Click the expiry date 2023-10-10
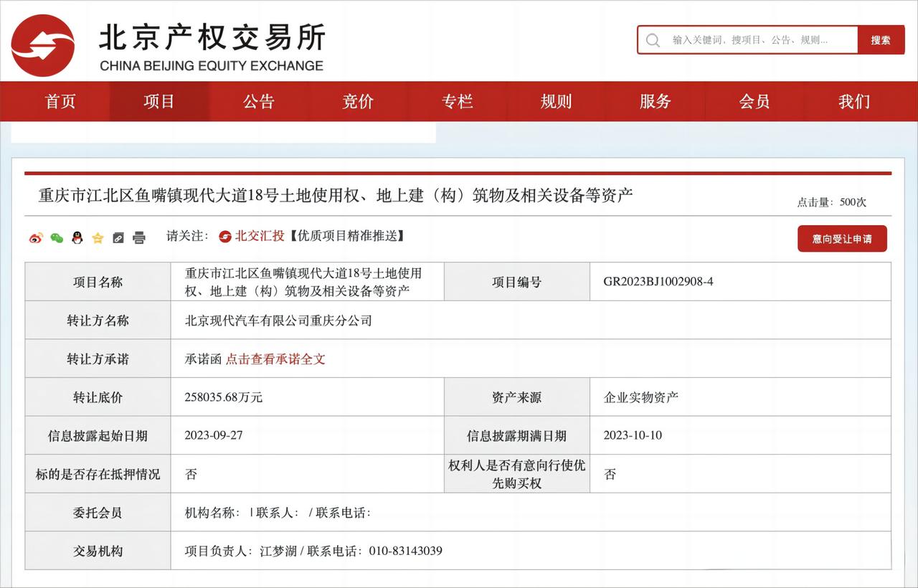The image size is (918, 588). (633, 435)
